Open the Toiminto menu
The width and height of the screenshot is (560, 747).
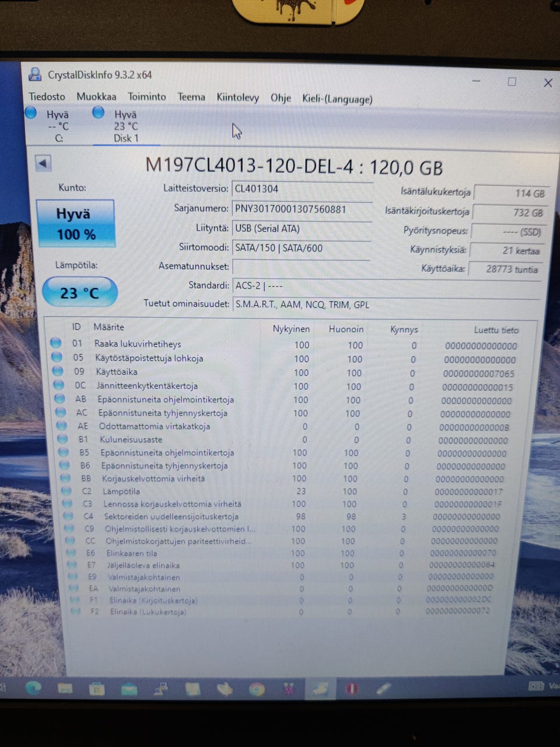pos(147,97)
